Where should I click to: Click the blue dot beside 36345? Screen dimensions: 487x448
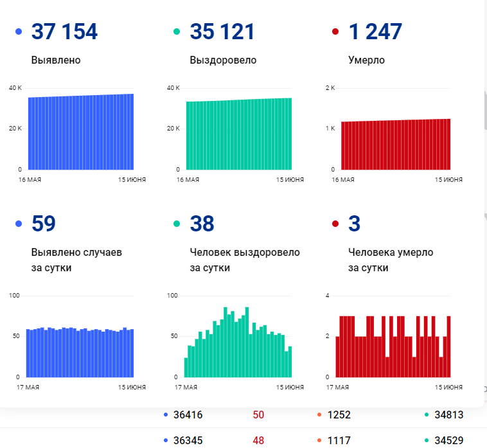(x=166, y=440)
